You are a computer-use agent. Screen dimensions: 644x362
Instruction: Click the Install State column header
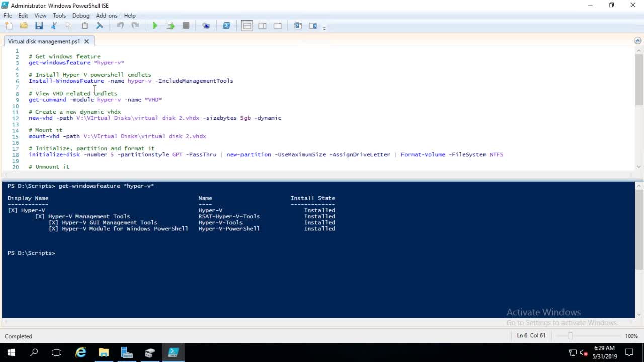click(x=312, y=198)
